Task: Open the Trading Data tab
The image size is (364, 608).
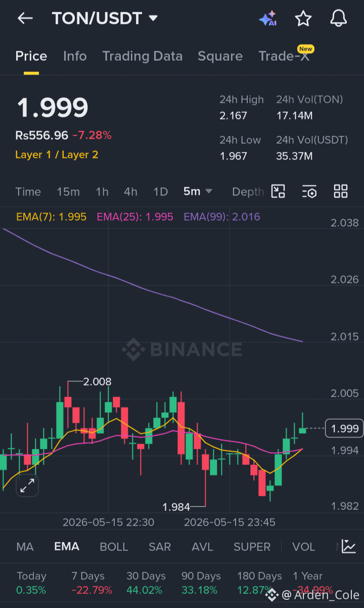Action: point(143,56)
